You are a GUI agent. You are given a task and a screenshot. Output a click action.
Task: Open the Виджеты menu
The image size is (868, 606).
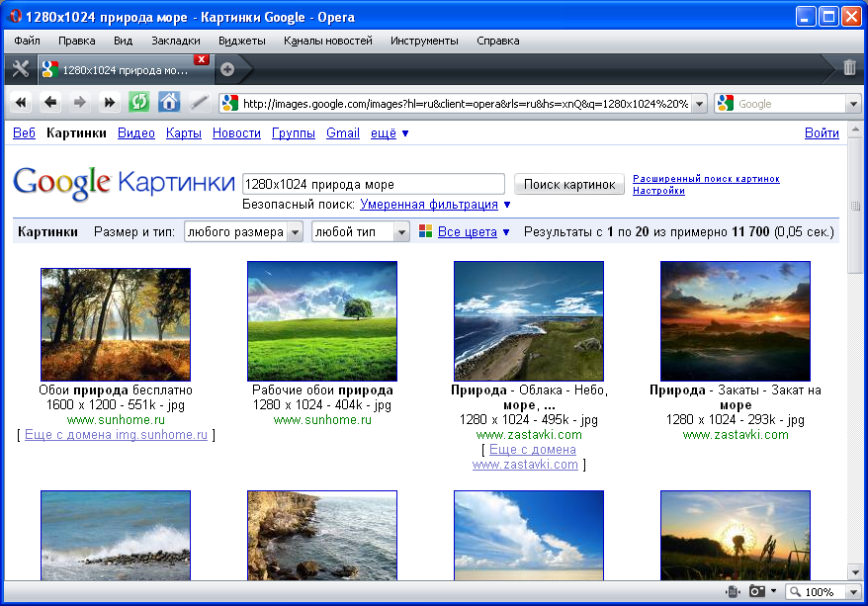[242, 41]
